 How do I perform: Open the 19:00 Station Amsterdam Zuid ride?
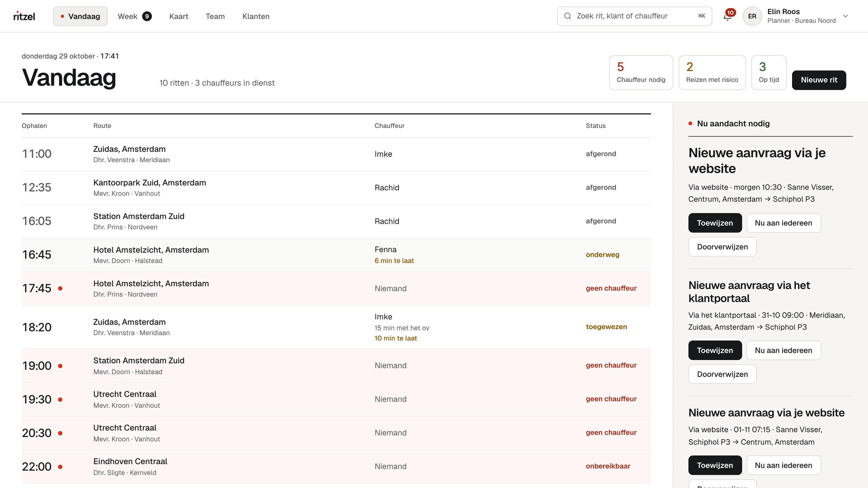[336, 366]
